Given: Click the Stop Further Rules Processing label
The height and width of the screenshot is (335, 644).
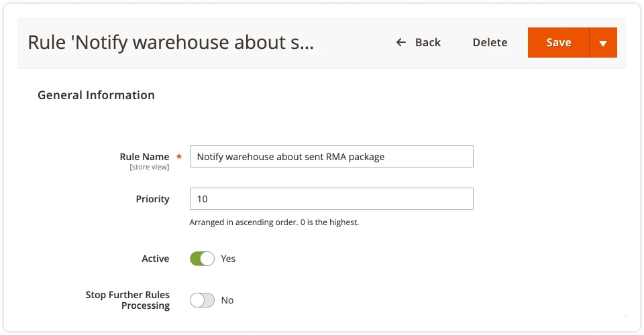Looking at the screenshot, I should click(127, 300).
